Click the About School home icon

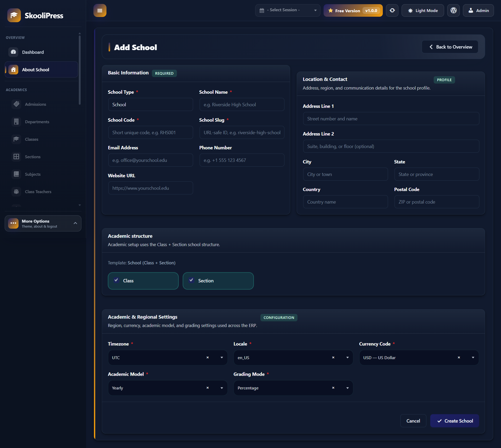point(13,69)
